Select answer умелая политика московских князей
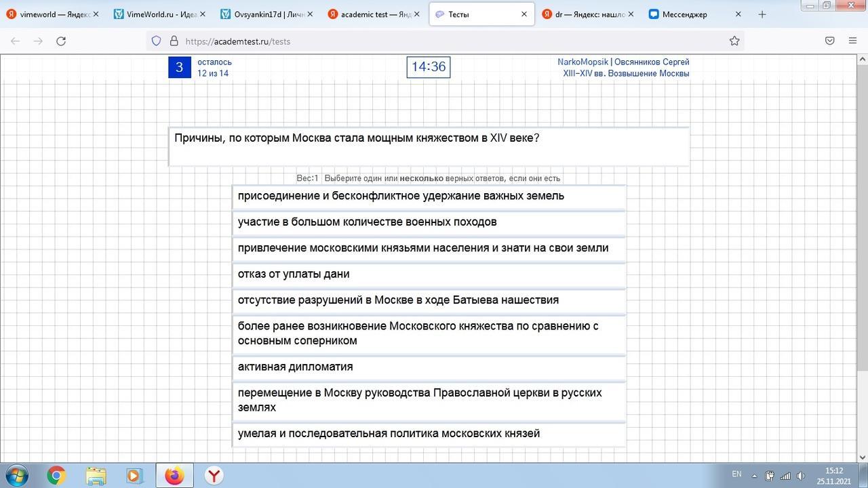 (x=429, y=434)
